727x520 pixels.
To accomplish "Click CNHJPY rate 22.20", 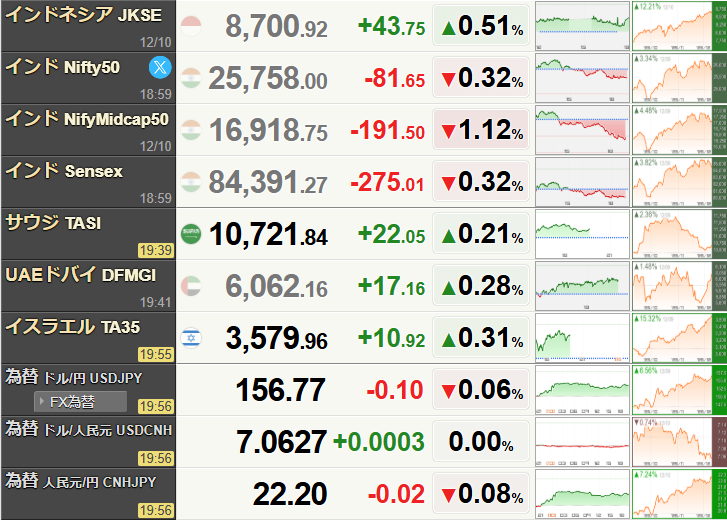I will pos(290,494).
